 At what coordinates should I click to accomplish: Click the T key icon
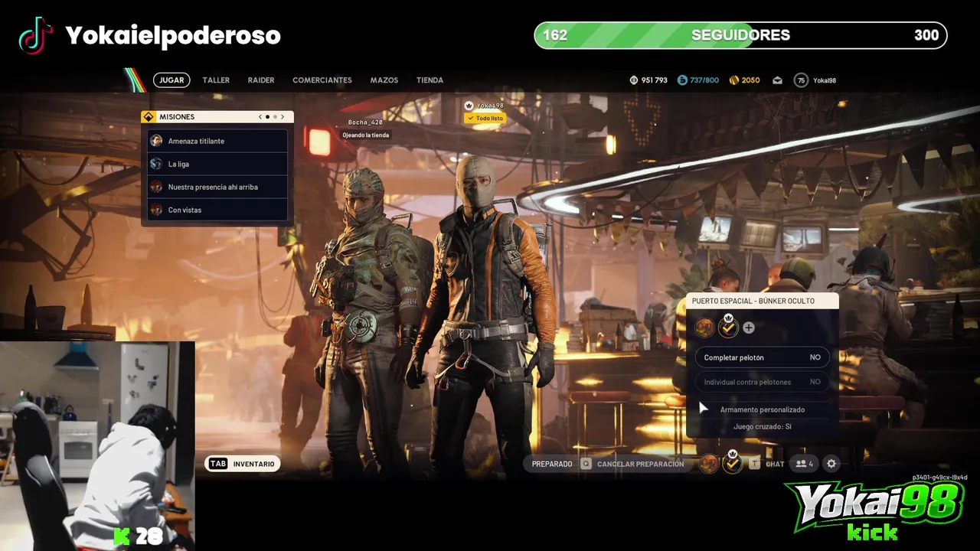pos(754,464)
